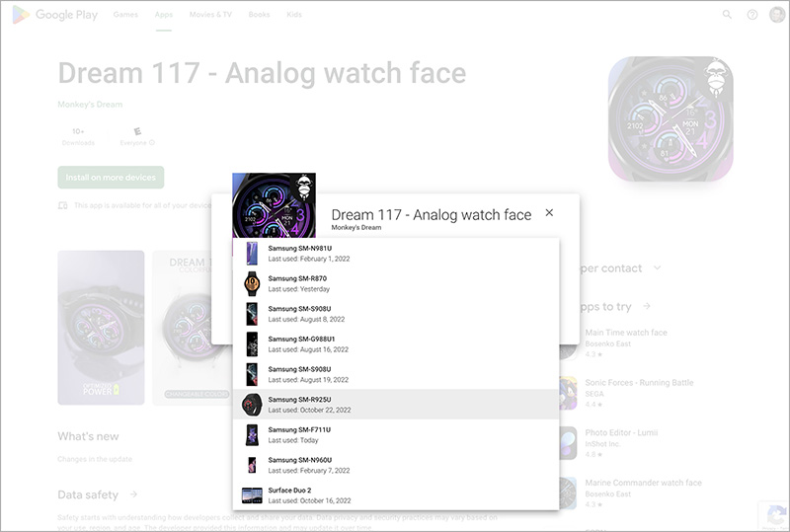Click the What's new heading
The width and height of the screenshot is (790, 532).
click(88, 436)
